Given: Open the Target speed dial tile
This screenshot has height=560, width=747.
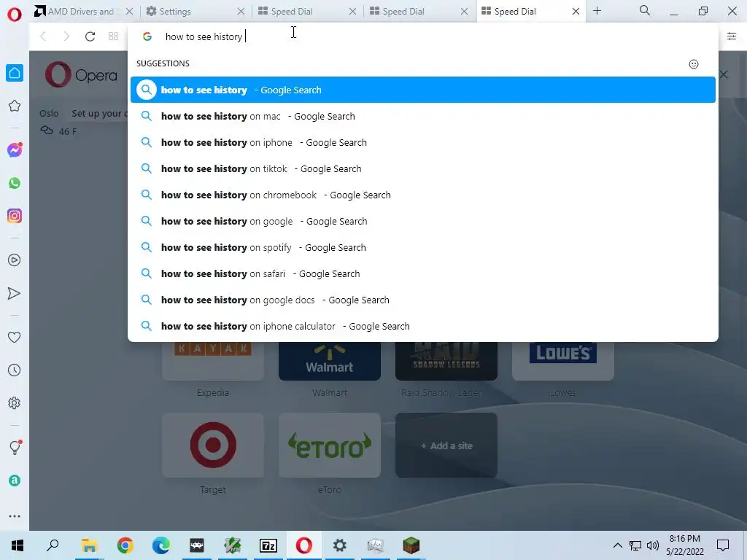Looking at the screenshot, I should [213, 446].
